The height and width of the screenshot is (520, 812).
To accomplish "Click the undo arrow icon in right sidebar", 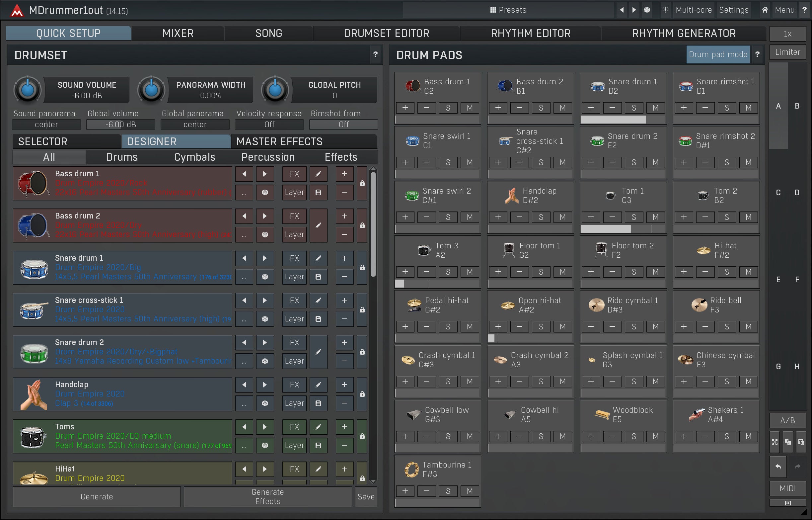I will (778, 466).
